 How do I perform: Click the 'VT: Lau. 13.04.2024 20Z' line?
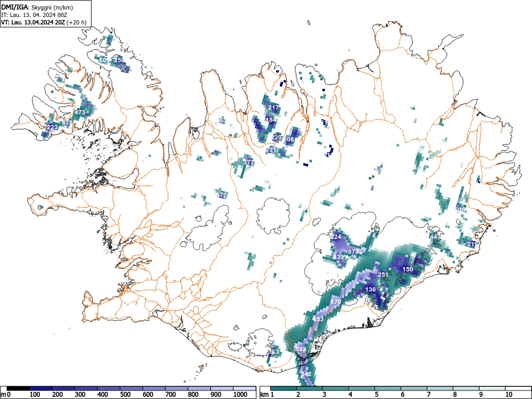(x=34, y=23)
